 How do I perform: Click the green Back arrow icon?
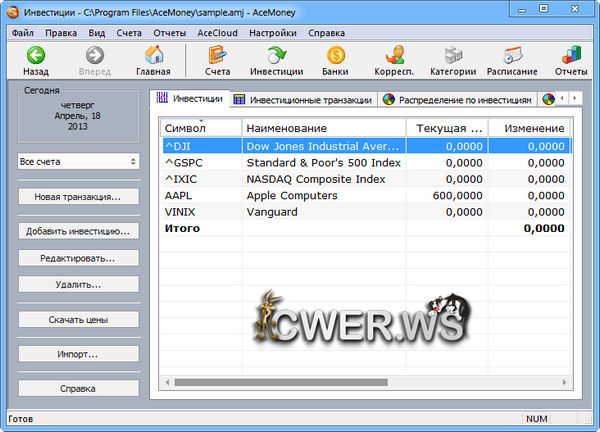pos(35,55)
